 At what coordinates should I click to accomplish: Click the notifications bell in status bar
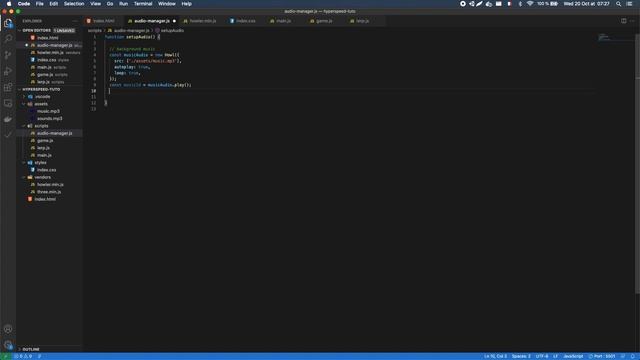pos(633,356)
